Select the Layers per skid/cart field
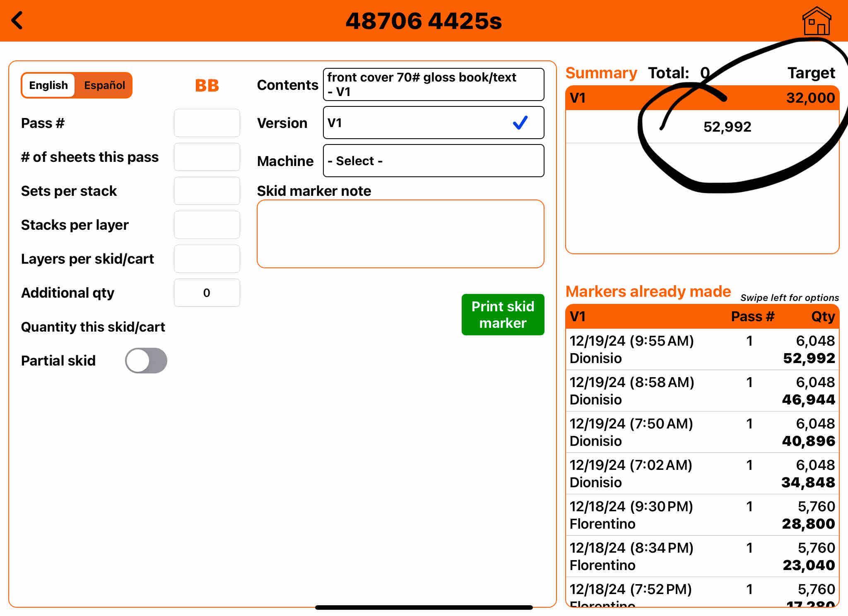848x616 pixels. pyautogui.click(x=207, y=259)
